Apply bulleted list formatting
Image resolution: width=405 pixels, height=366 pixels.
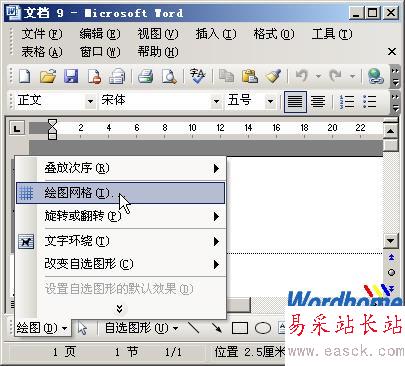(369, 101)
